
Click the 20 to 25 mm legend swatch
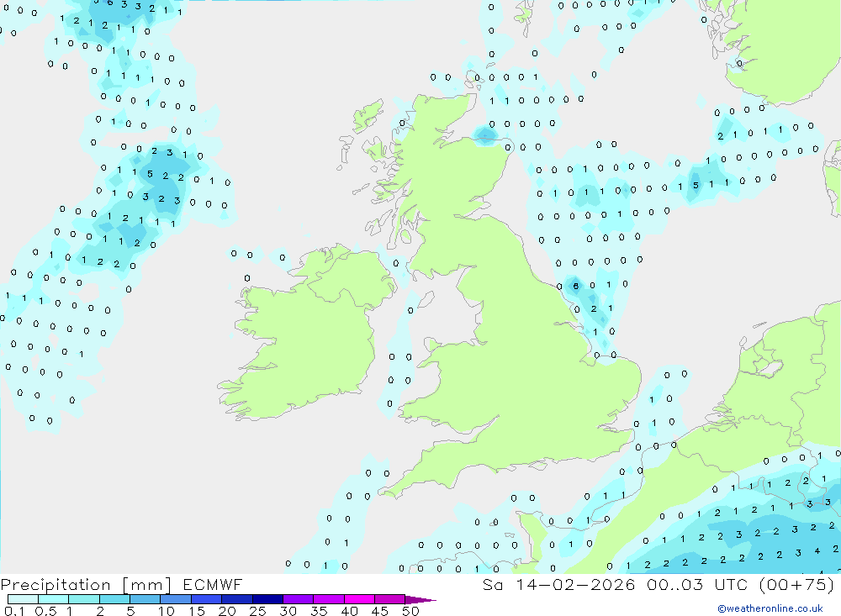(236, 599)
